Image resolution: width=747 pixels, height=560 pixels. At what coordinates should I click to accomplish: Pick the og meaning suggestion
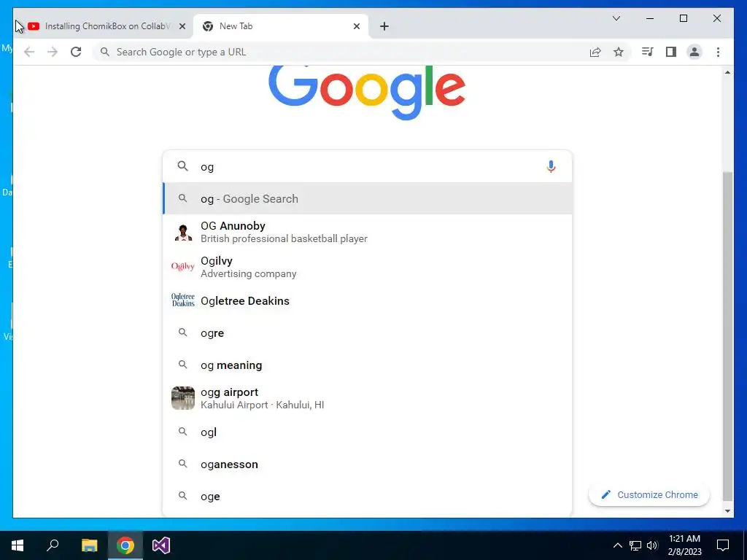pyautogui.click(x=367, y=365)
